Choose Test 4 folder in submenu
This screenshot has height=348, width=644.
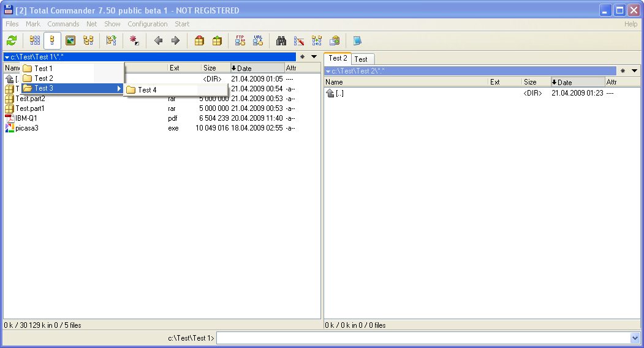click(x=176, y=89)
